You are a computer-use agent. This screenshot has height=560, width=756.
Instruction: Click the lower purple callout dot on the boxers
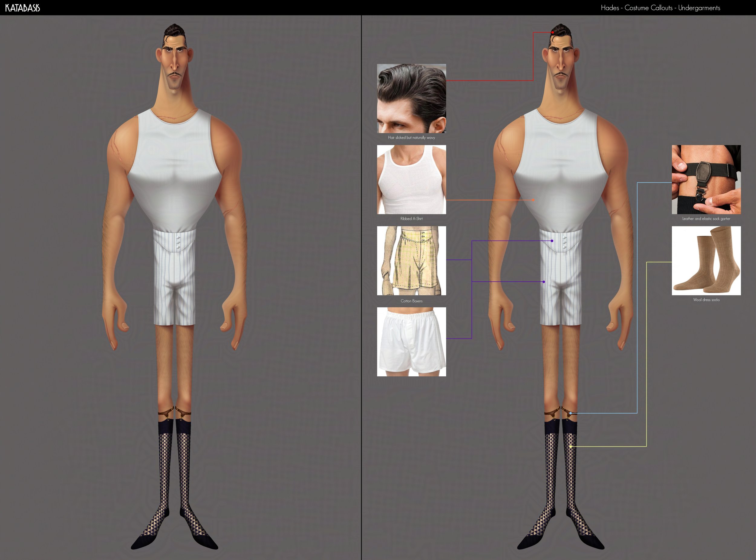click(x=544, y=282)
